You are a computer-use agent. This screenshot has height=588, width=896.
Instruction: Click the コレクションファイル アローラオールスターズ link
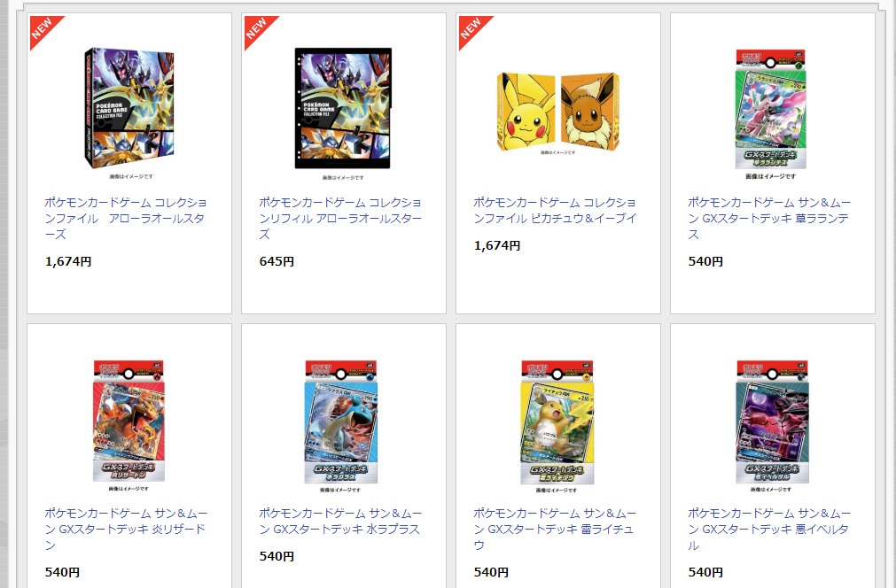tap(126, 218)
